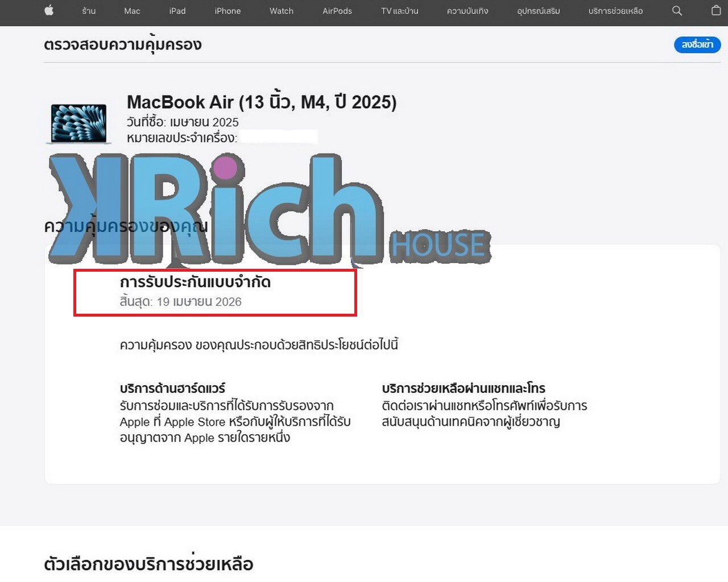
Task: Open the อุปกรณ์เสริม menu item
Action: click(x=539, y=11)
